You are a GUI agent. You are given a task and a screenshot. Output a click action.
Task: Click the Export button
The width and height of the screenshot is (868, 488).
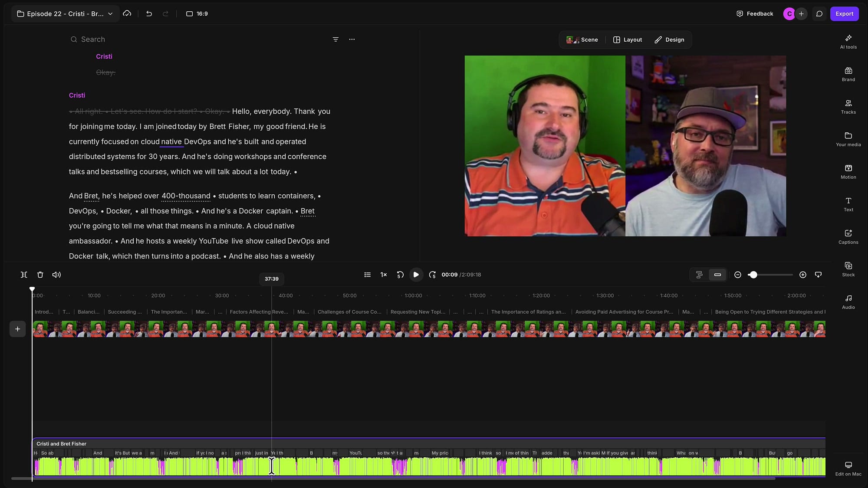pyautogui.click(x=844, y=14)
